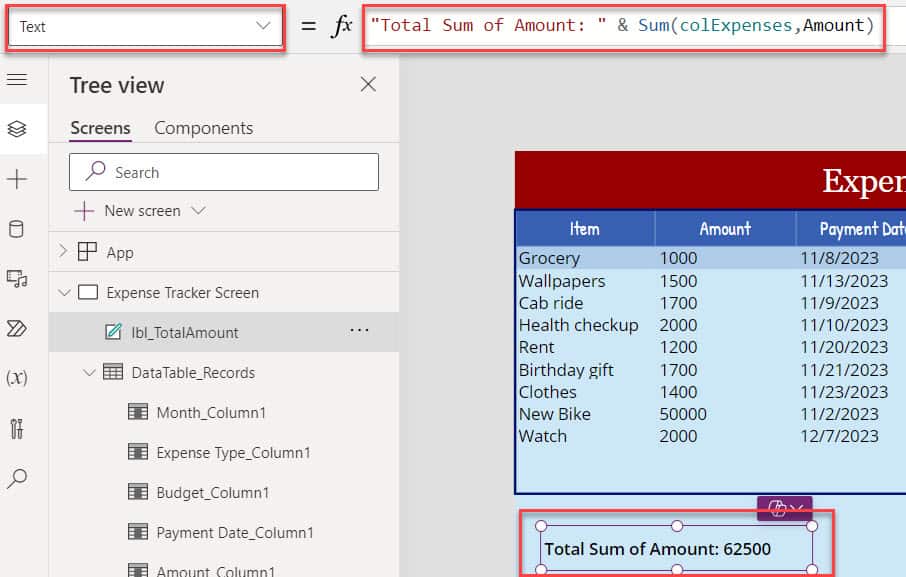
Task: Select Expense Type_Column1 in tree
Action: tap(233, 452)
